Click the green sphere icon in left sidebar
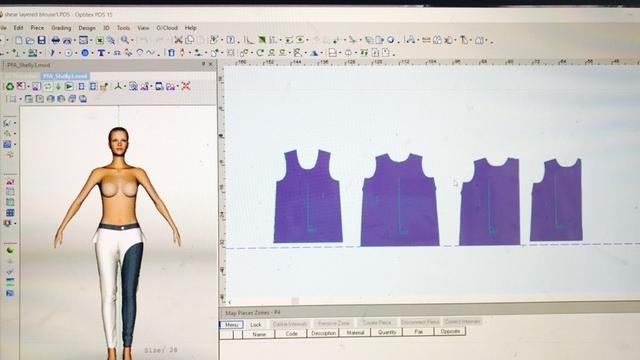Image resolution: width=640 pixels, height=360 pixels. coord(10,250)
